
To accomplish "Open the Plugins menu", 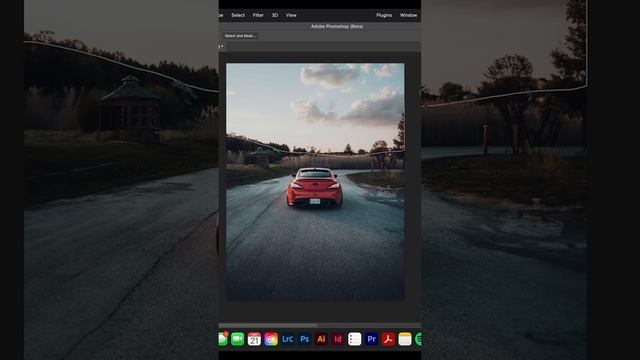I will [384, 15].
